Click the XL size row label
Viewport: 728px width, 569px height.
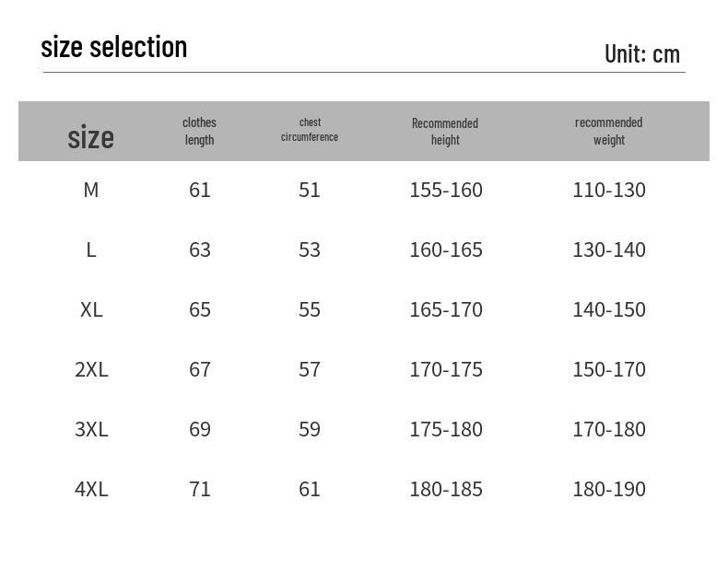(x=91, y=309)
